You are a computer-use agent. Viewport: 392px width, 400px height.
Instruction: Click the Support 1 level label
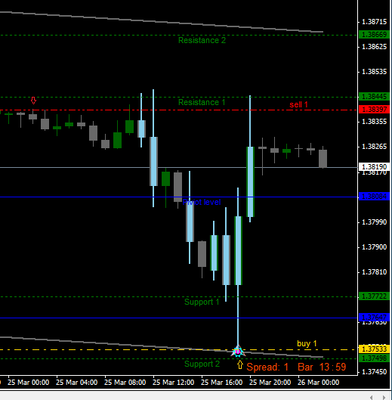click(202, 302)
